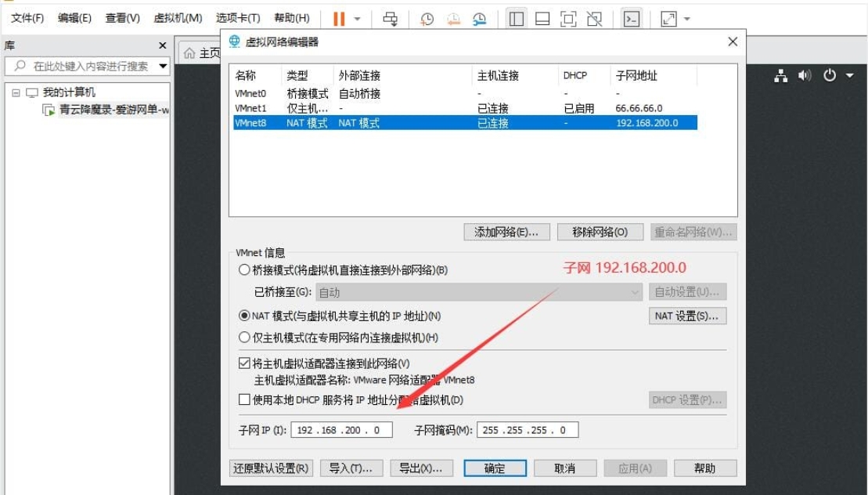Click the NAT 设置(S) button

[687, 316]
